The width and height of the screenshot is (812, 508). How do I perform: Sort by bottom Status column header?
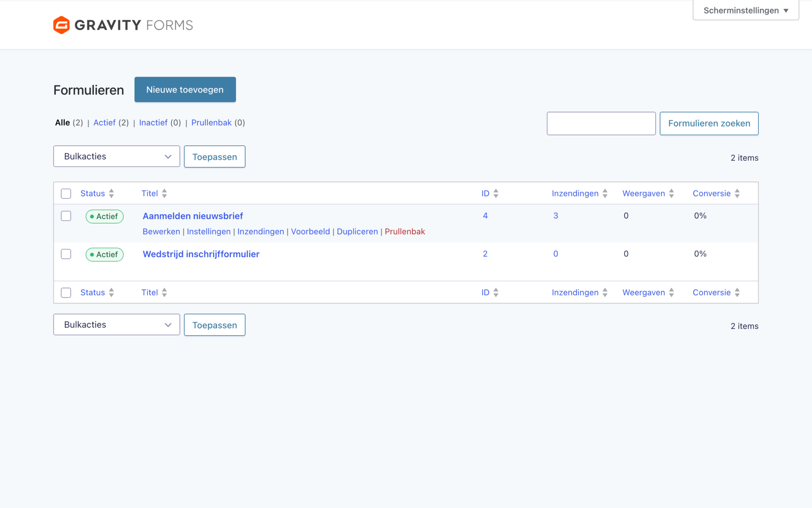tap(93, 292)
